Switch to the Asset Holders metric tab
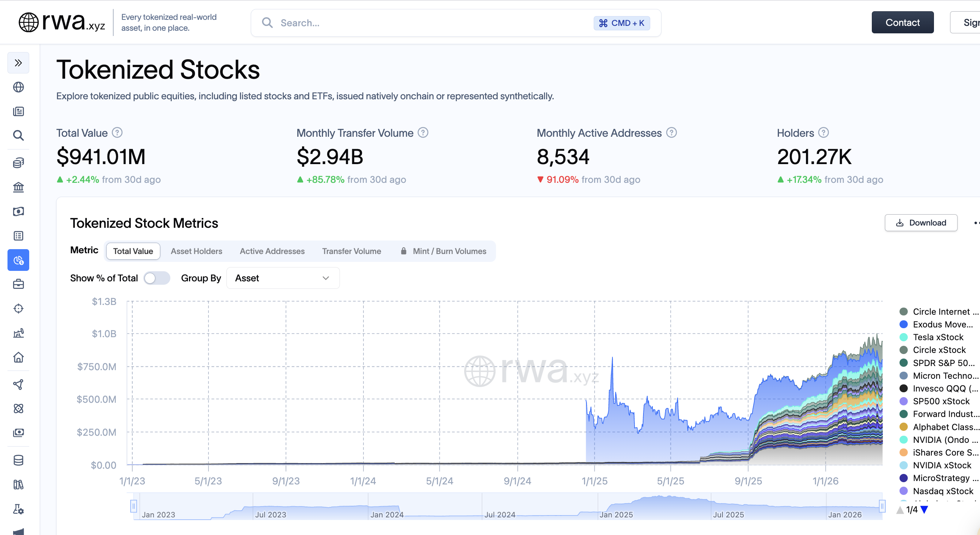980x535 pixels. pos(196,251)
